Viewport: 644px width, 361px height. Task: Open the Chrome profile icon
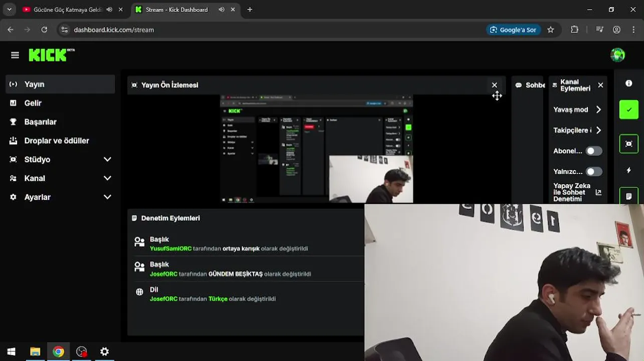tap(617, 30)
